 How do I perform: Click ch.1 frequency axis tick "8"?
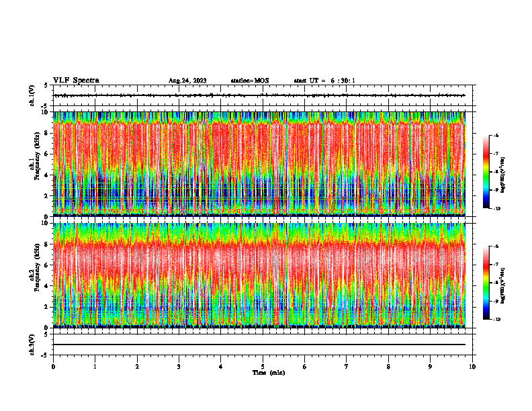[47, 133]
